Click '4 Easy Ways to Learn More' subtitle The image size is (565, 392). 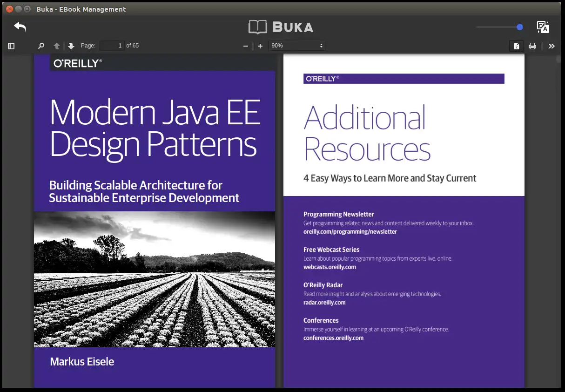click(x=390, y=178)
